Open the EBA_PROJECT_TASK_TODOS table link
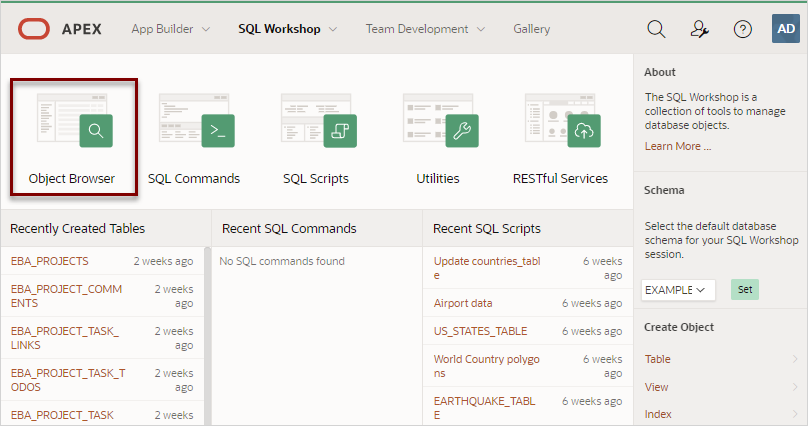Viewport: 808px width, 426px height. pos(68,380)
